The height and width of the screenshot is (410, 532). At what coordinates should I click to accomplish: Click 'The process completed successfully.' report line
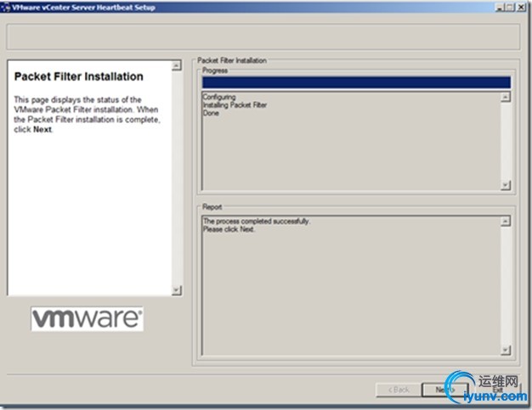click(256, 222)
